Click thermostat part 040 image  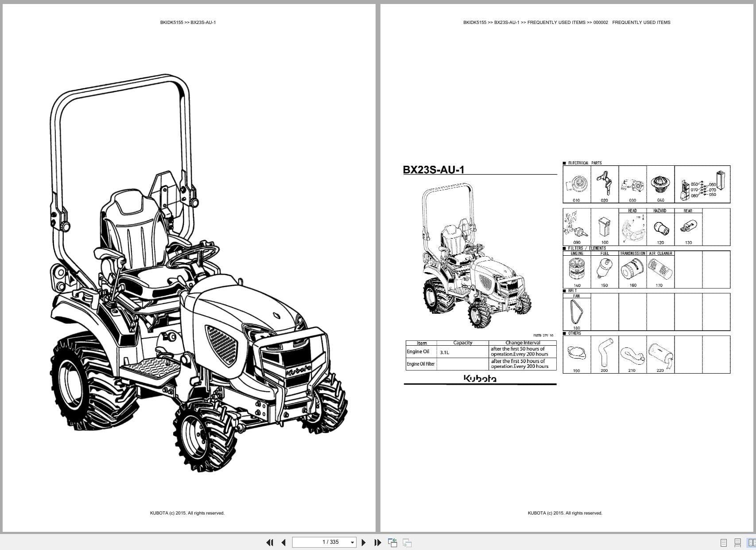[x=660, y=185]
